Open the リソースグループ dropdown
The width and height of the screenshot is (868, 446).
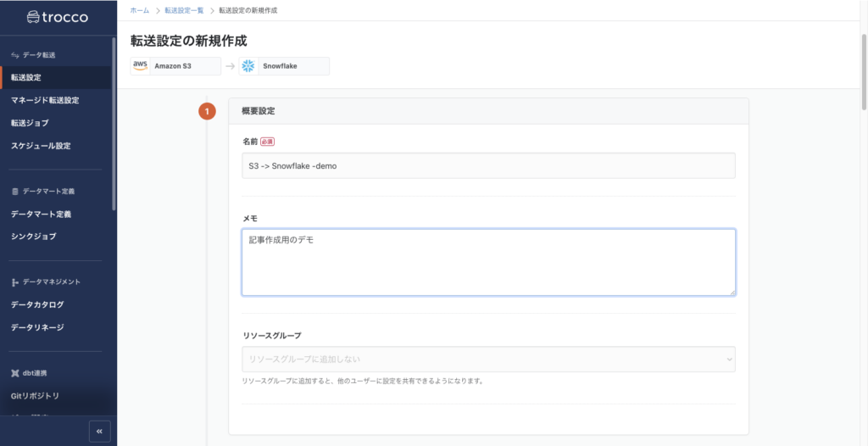pos(488,360)
